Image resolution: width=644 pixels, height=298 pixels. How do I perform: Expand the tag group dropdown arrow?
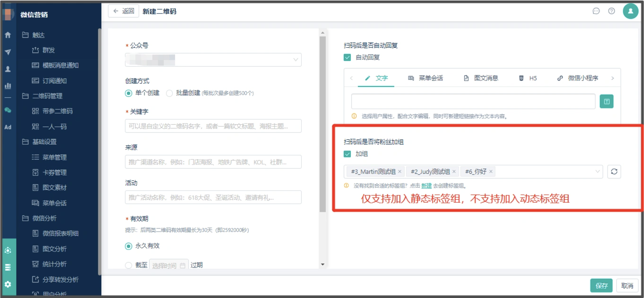click(x=597, y=172)
